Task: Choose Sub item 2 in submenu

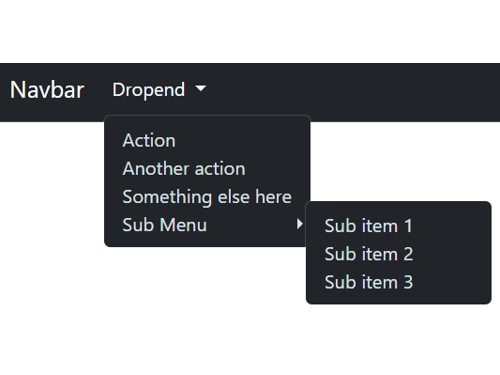Action: tap(399, 254)
